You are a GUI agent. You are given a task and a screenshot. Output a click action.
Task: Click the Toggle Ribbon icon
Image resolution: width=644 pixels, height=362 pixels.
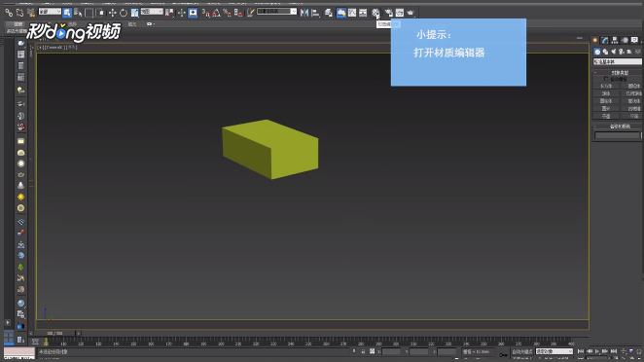pyautogui.click(x=340, y=13)
